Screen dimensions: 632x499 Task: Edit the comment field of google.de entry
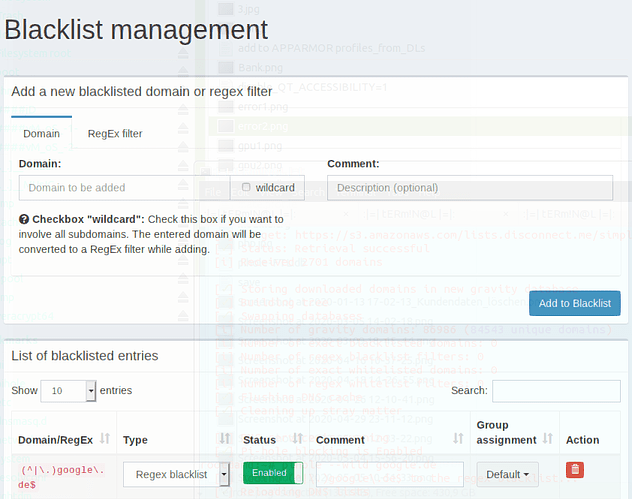[x=389, y=474]
